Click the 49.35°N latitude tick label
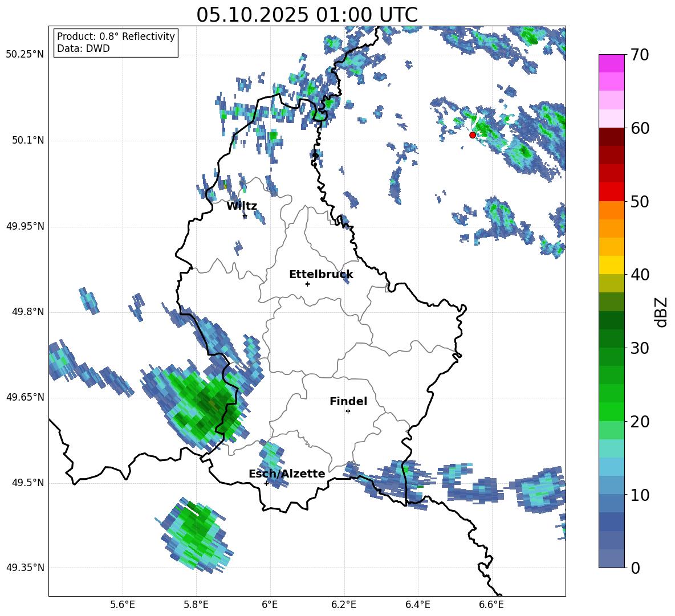The height and width of the screenshot is (616, 675). (25, 568)
